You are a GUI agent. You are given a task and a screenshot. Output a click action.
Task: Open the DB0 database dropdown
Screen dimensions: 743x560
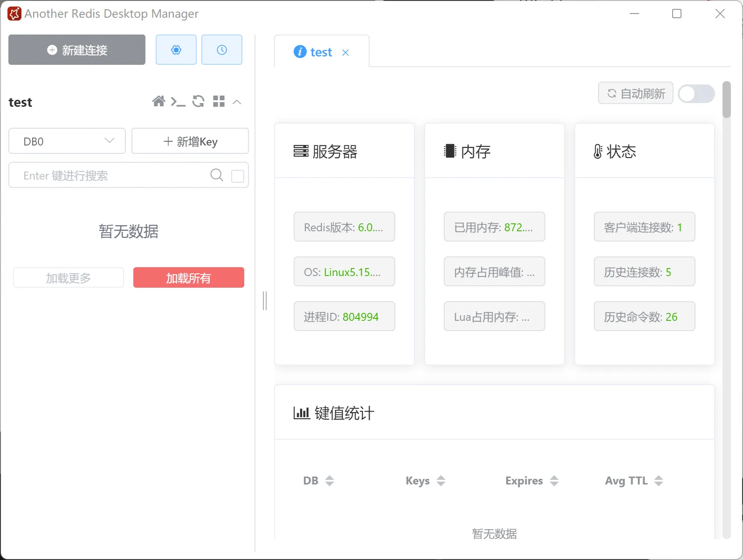click(x=67, y=141)
